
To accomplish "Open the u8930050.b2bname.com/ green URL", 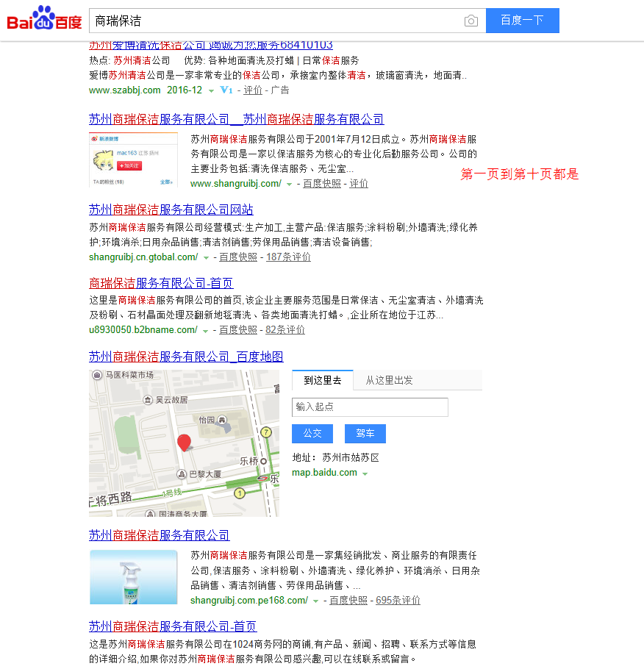I will tap(143, 330).
